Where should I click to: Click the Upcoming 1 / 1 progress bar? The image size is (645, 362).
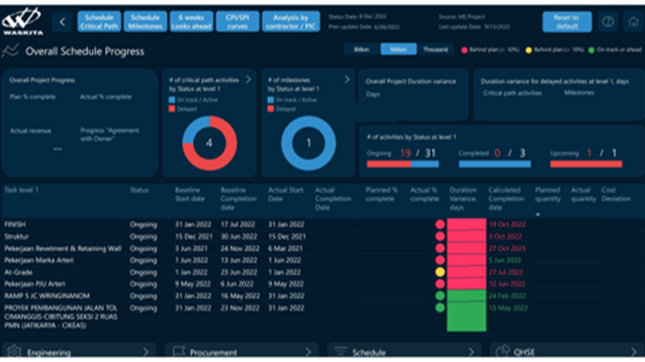[x=586, y=164]
